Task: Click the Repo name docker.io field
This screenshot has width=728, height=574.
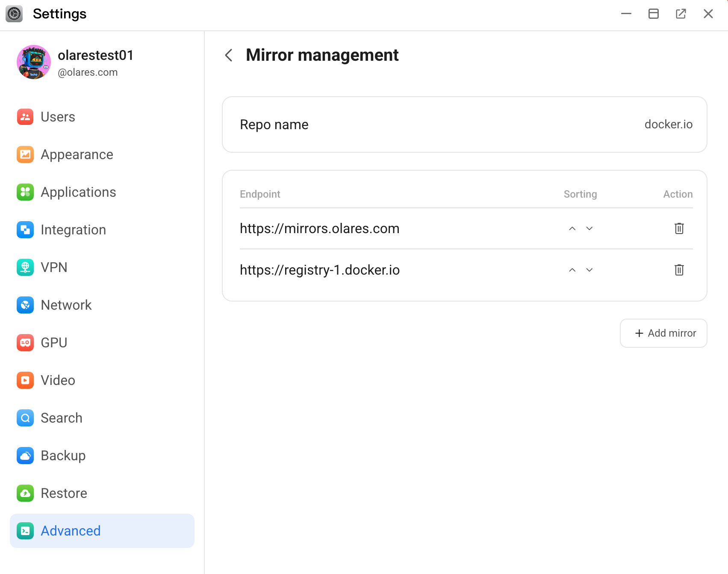Action: pos(464,124)
